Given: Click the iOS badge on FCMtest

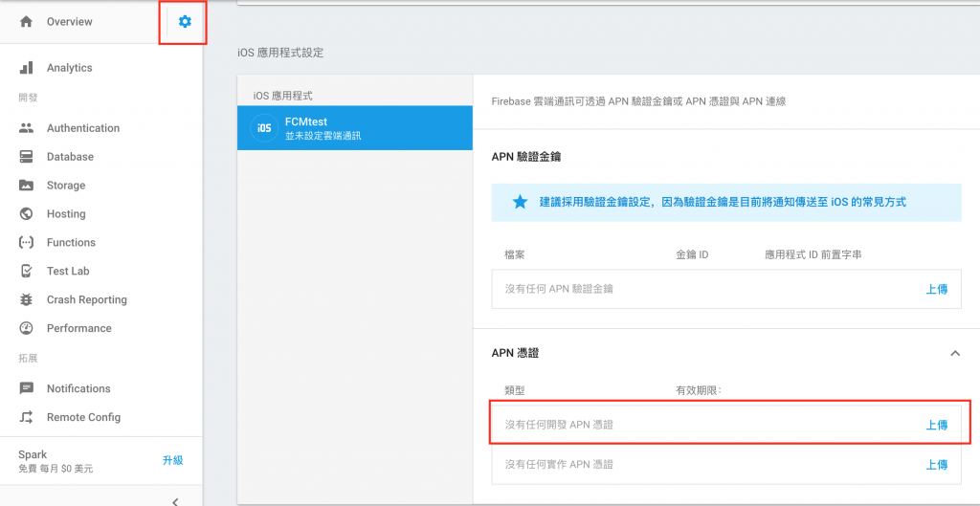Looking at the screenshot, I should point(264,127).
